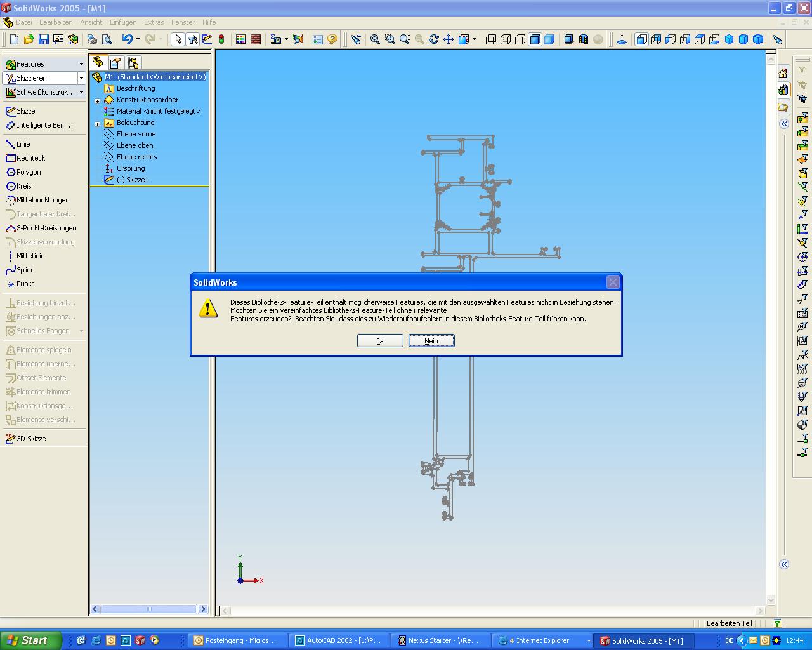
Task: Click the Print icon in the toolbar
Action: (92, 39)
